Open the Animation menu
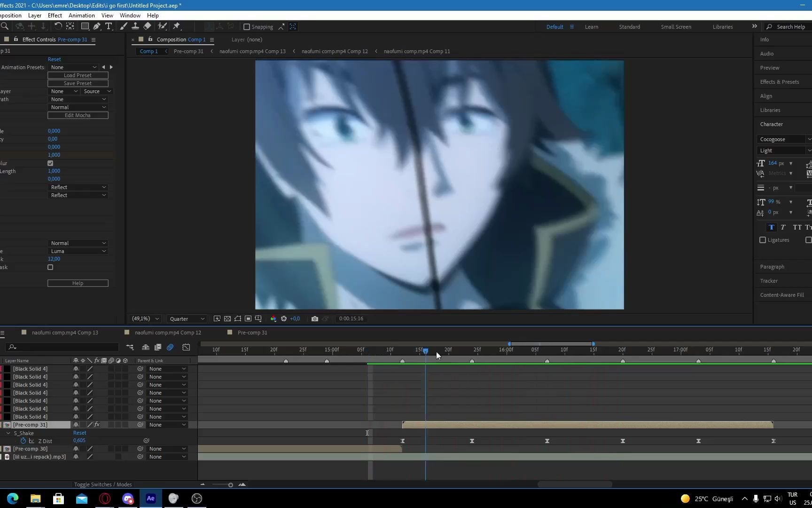 tap(81, 16)
